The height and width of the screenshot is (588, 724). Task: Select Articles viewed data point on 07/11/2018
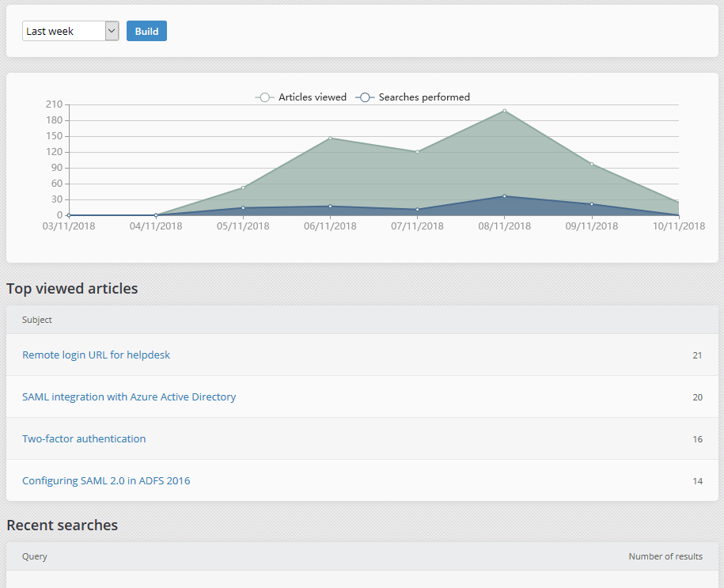[x=417, y=152]
